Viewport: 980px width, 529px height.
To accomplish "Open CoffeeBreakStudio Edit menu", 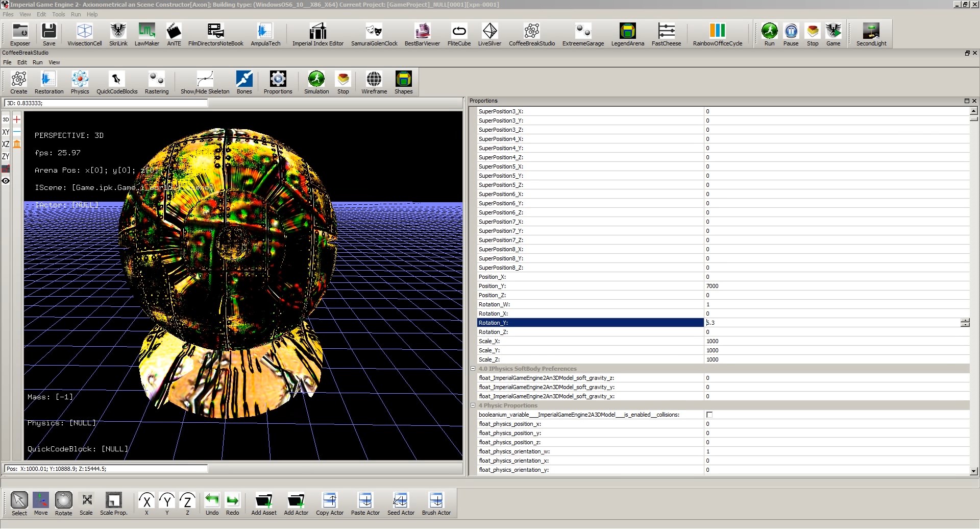I will [x=22, y=62].
